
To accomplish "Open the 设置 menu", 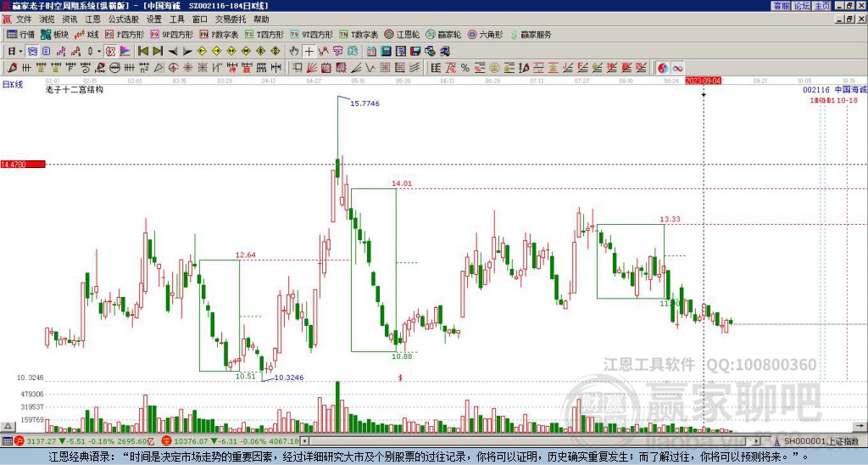I will pos(154,20).
